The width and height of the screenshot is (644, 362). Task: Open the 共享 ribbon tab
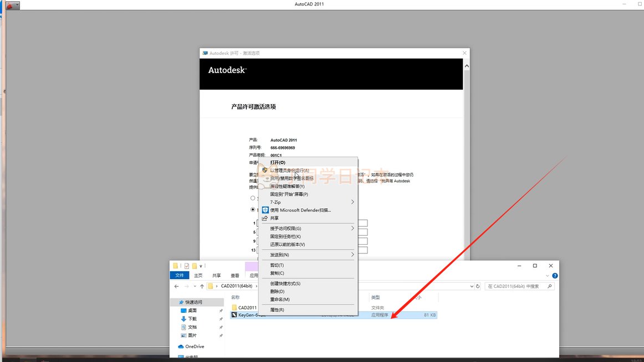[x=217, y=276]
